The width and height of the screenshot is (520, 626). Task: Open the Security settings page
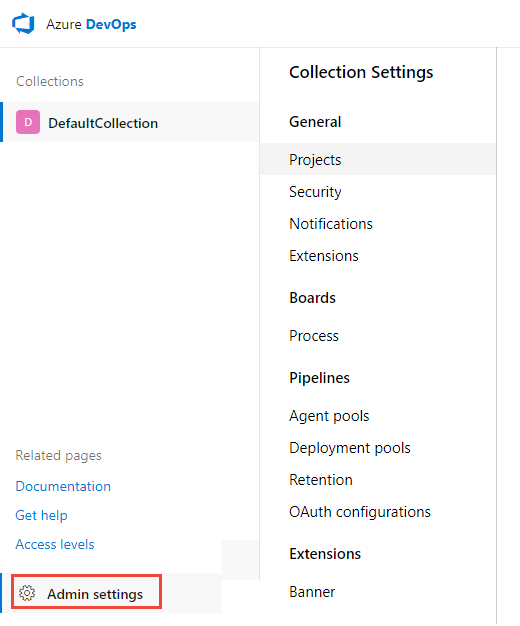pos(315,192)
